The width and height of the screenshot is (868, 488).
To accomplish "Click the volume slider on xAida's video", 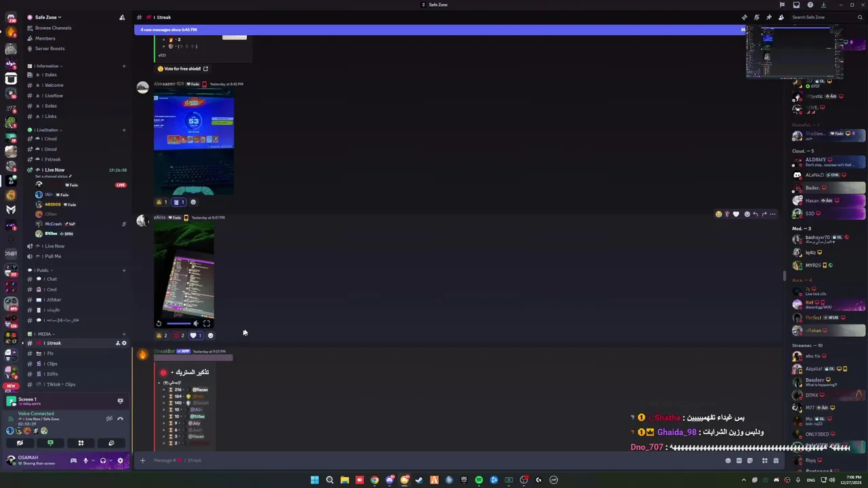I will tap(180, 323).
